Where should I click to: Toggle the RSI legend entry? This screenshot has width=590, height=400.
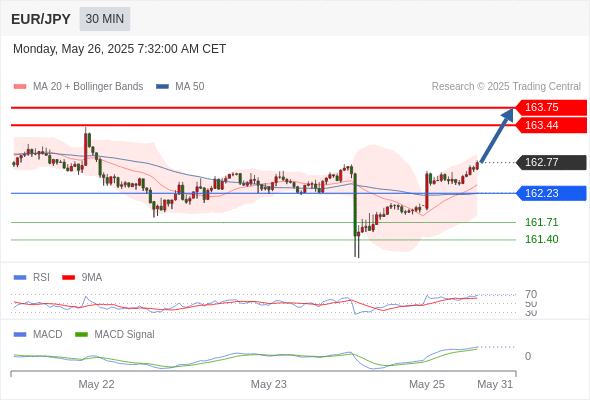(32, 277)
